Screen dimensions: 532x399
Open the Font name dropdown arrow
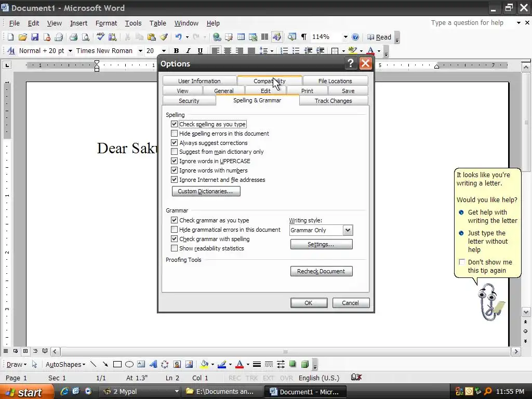[x=140, y=51]
